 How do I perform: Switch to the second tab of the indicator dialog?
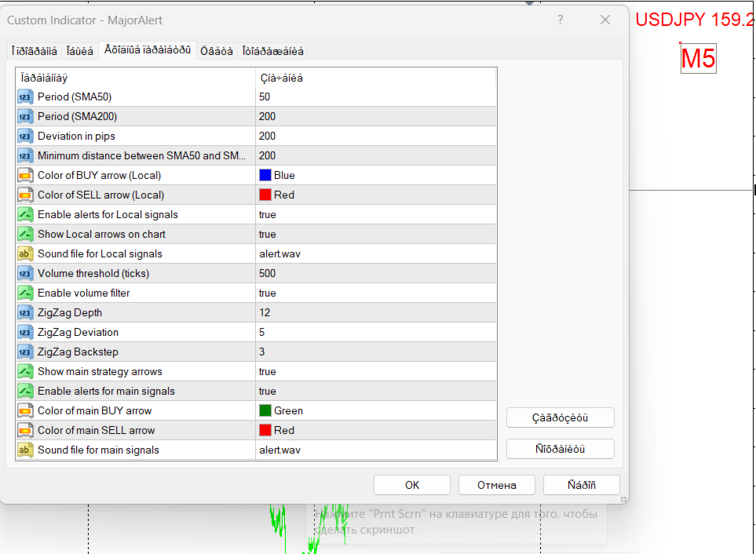click(x=80, y=51)
